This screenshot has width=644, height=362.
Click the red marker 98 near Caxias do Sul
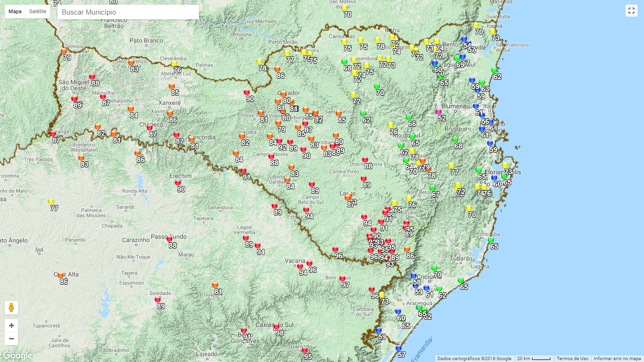(x=277, y=326)
